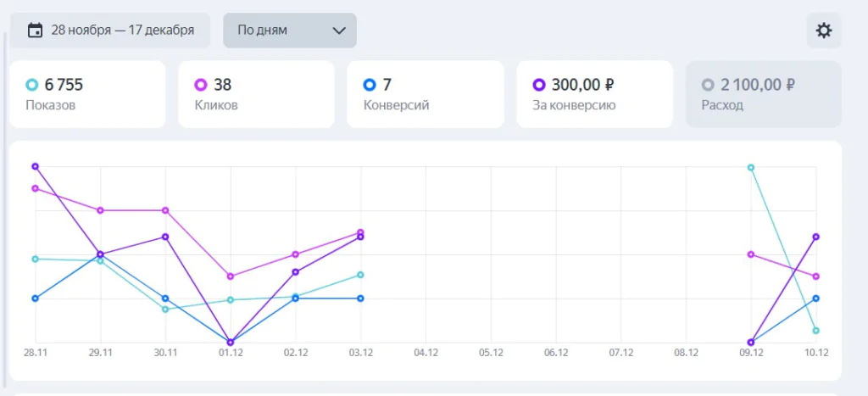868x396 pixels.
Task: Open the chart settings gear icon
Action: 824,31
